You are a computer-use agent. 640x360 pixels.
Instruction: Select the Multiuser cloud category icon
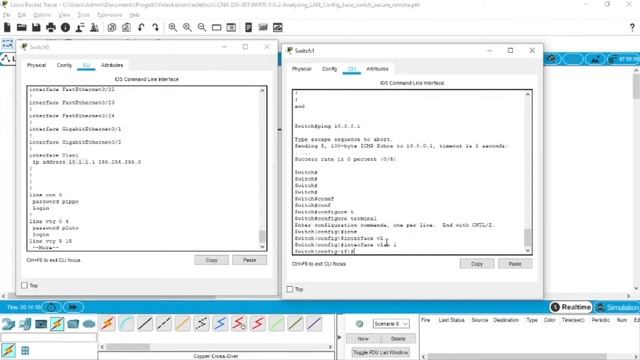89,324
